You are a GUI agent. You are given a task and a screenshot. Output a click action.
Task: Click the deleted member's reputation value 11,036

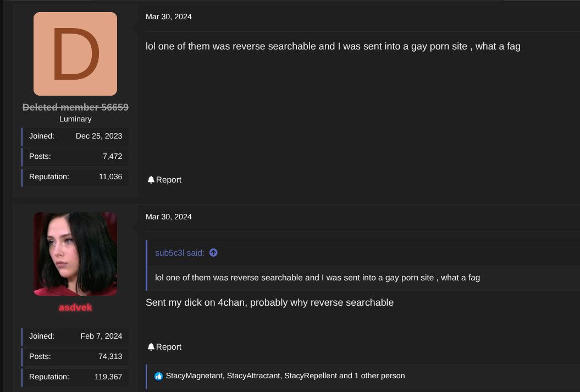tap(111, 176)
